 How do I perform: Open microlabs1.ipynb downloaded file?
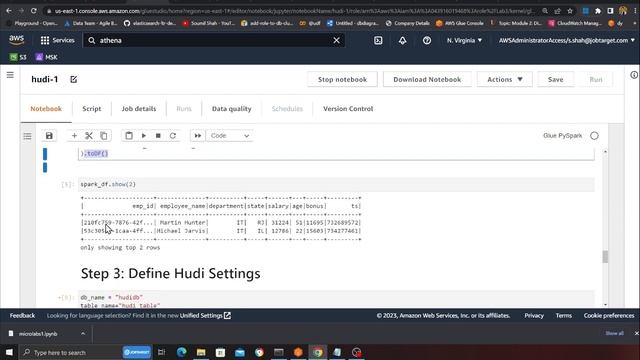tap(38, 333)
